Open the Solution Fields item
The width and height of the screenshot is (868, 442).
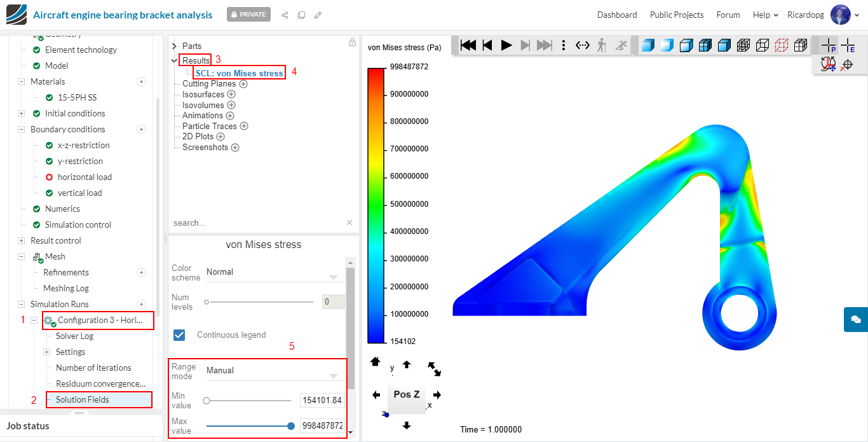click(83, 399)
